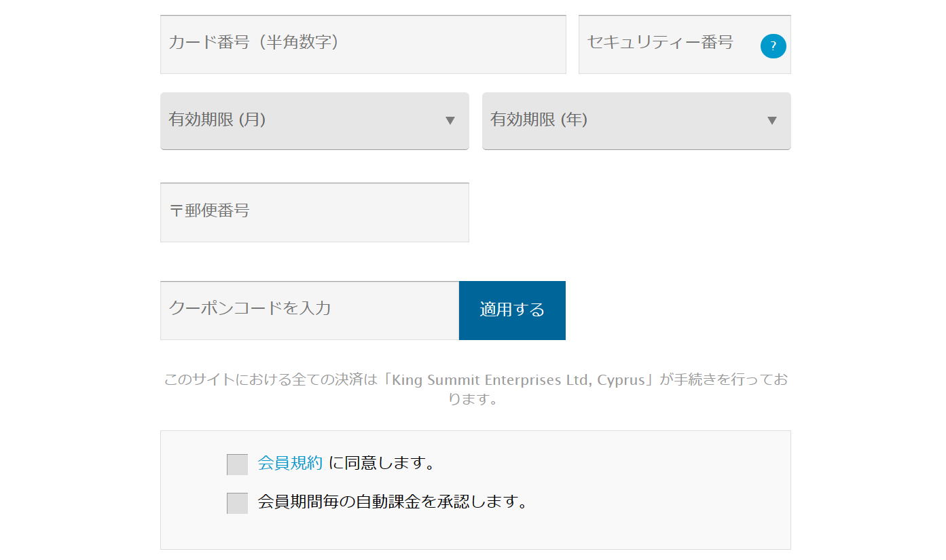Screen dimensions: 946x560
Task: Click the 会員期間毎の自動課金を承認します label
Action: click(393, 502)
